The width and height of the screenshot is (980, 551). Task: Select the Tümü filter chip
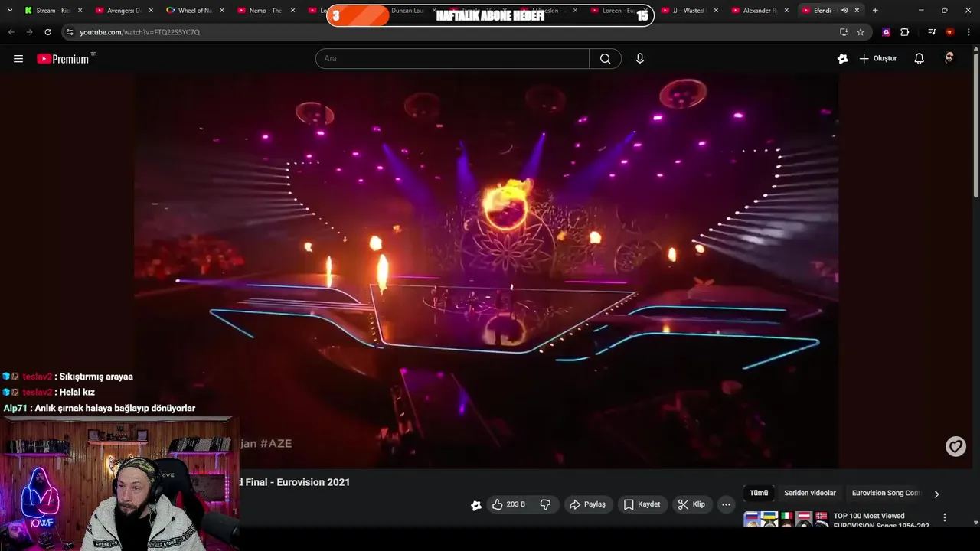759,494
